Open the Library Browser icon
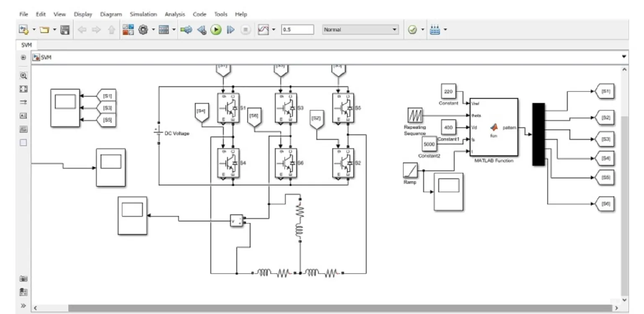Viewport: 644px width, 314px height. [128, 30]
